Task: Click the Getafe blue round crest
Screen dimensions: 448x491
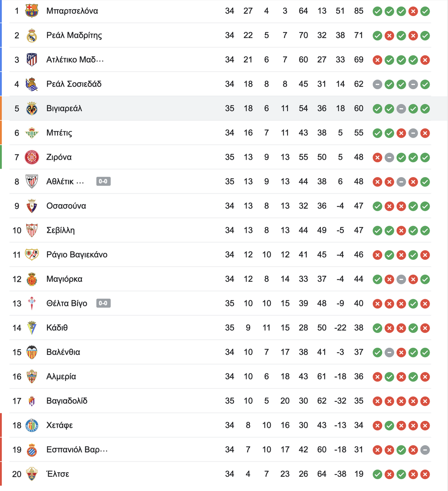Action: click(32, 425)
